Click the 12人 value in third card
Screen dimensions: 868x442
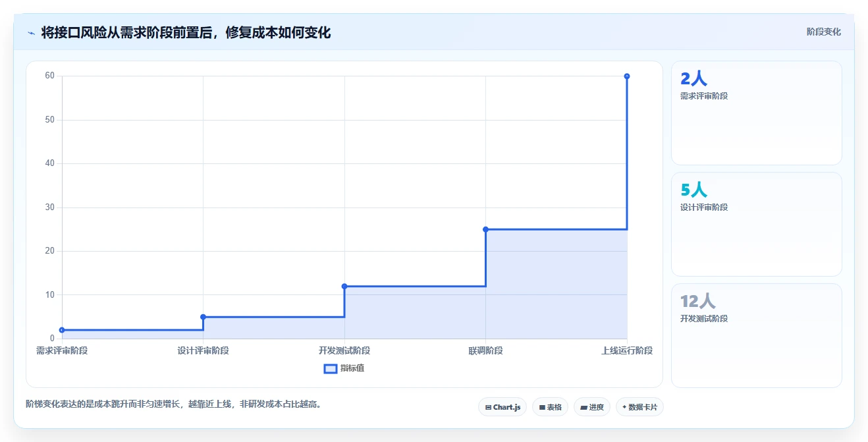click(697, 302)
